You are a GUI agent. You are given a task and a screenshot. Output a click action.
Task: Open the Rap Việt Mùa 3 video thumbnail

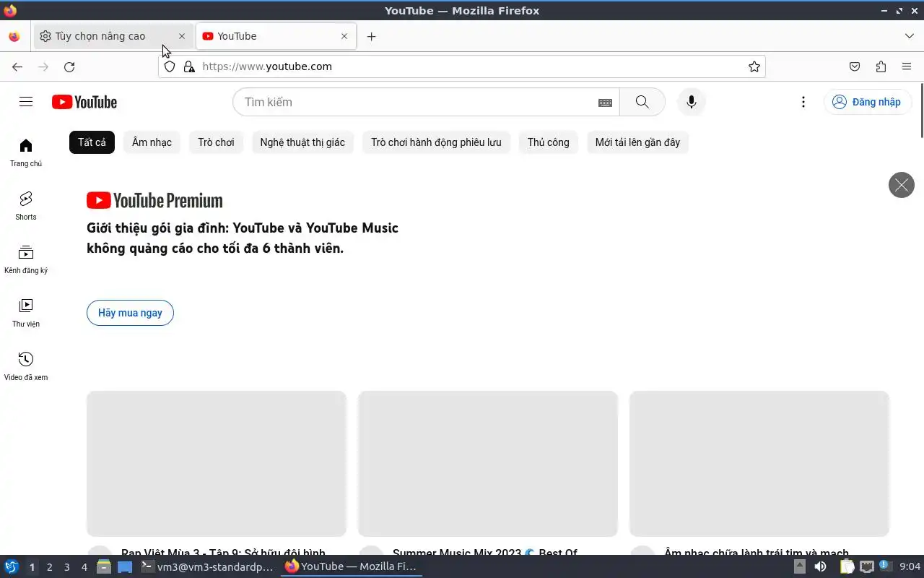217,464
